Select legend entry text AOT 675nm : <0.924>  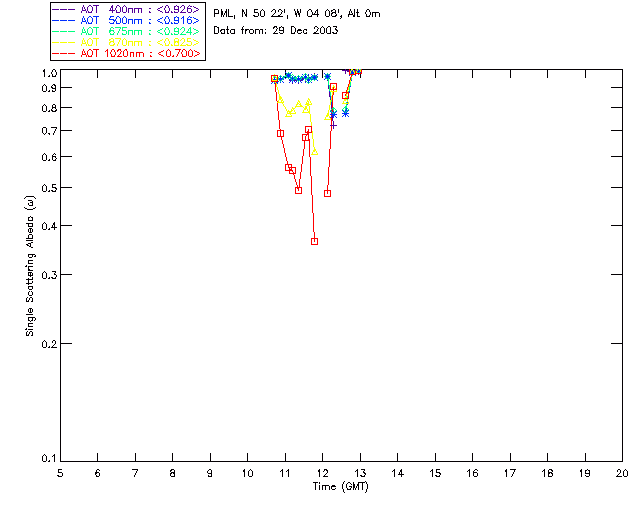click(140, 31)
